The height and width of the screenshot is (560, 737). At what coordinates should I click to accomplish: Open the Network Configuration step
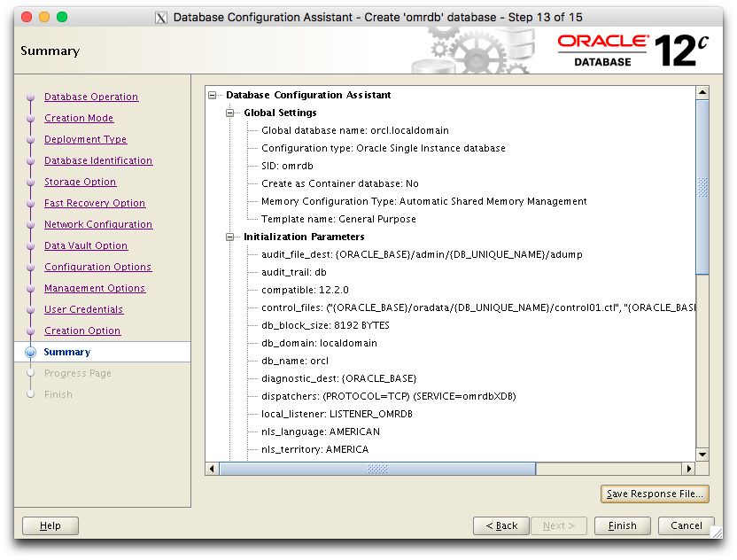(x=98, y=224)
